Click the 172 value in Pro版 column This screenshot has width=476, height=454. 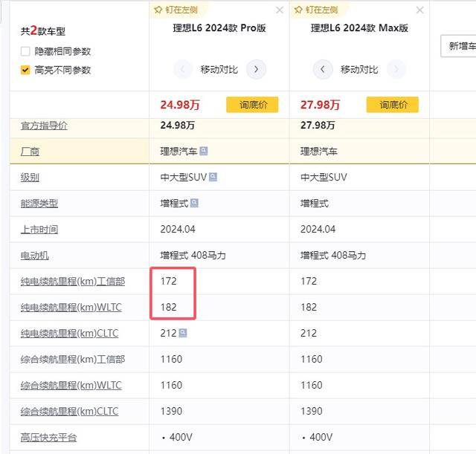coord(169,281)
